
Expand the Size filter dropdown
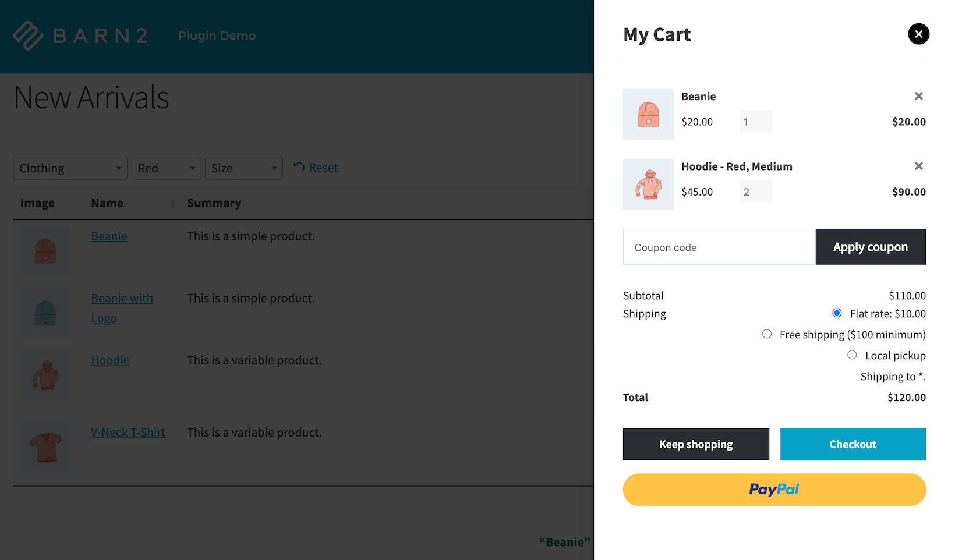tap(243, 168)
